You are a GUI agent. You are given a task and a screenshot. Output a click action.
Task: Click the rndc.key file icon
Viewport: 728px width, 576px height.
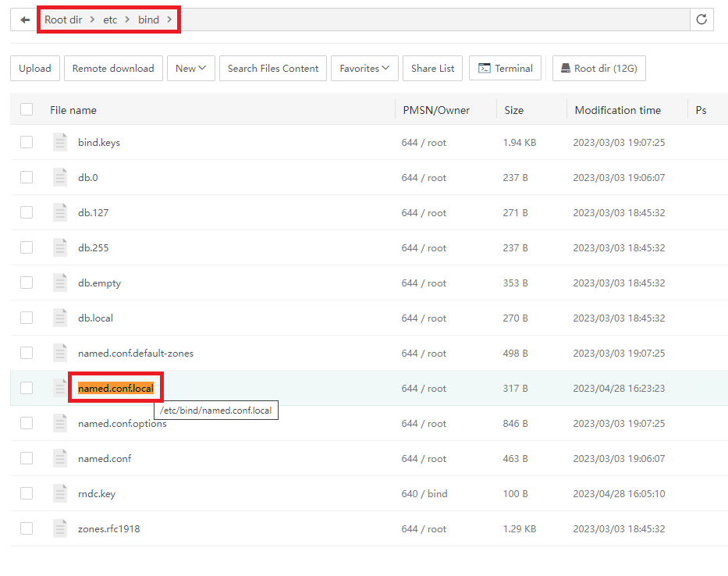pos(60,494)
